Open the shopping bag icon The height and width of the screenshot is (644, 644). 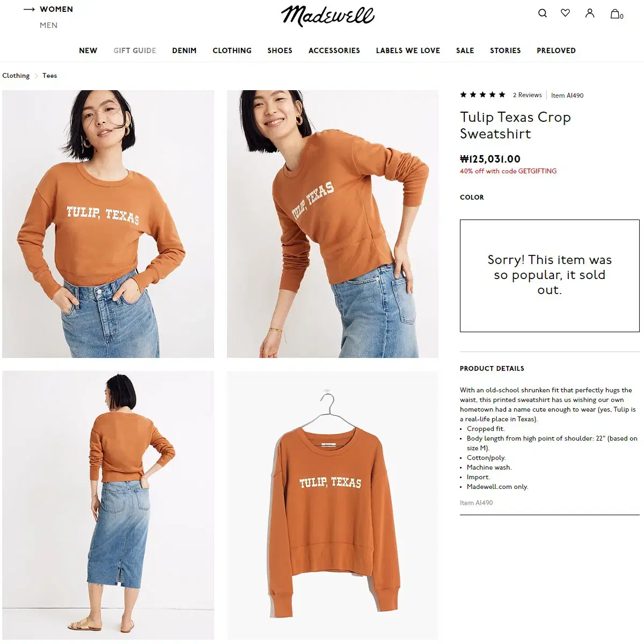click(x=617, y=14)
